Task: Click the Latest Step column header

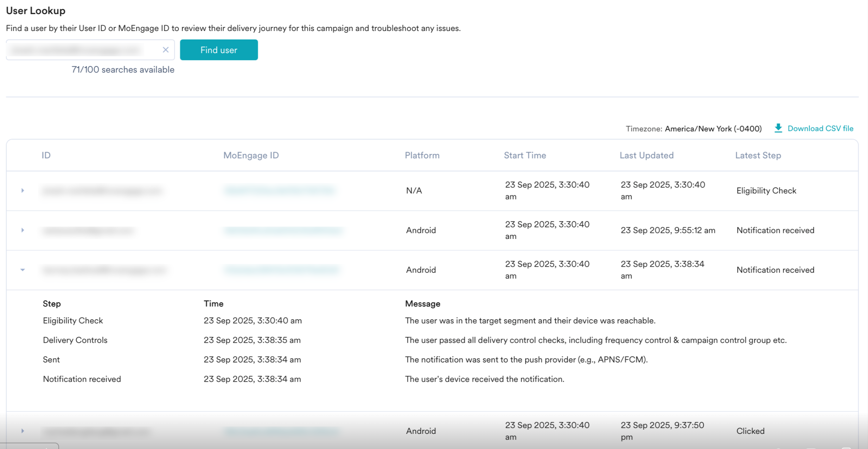Action: (x=758, y=155)
